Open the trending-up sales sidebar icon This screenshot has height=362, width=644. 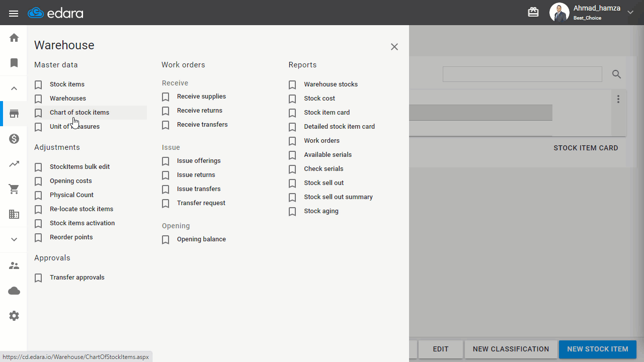point(14,164)
